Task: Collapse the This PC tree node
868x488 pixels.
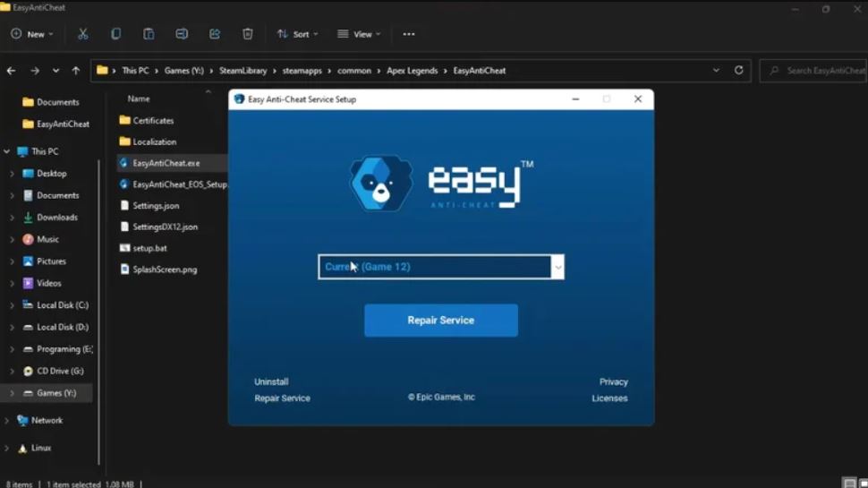Action: [6, 151]
